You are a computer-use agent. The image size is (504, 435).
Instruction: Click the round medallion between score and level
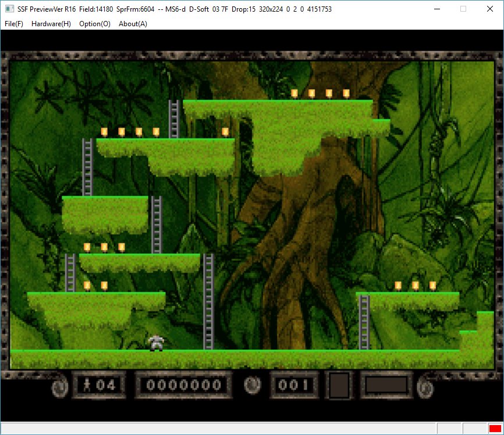[253, 385]
